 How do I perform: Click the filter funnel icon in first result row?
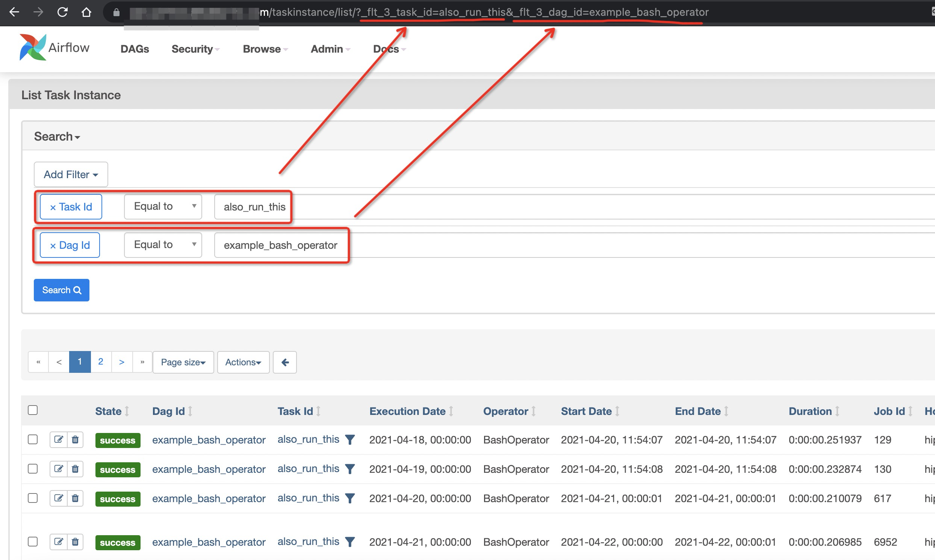coord(350,440)
